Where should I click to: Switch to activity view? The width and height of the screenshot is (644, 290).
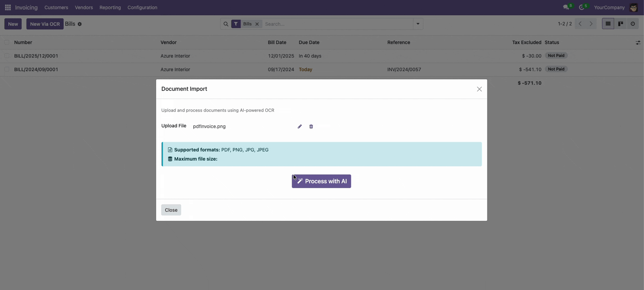pyautogui.click(x=633, y=24)
